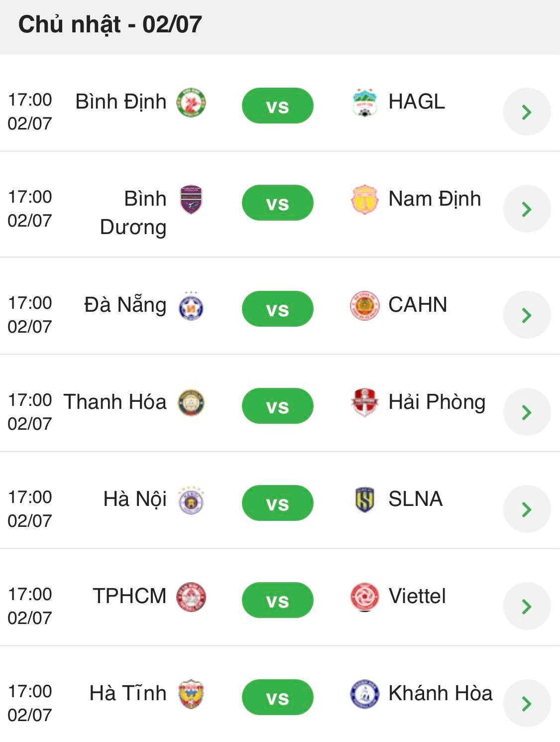Click the HAGL team logo
Screen dimensions: 560x742
tap(364, 103)
